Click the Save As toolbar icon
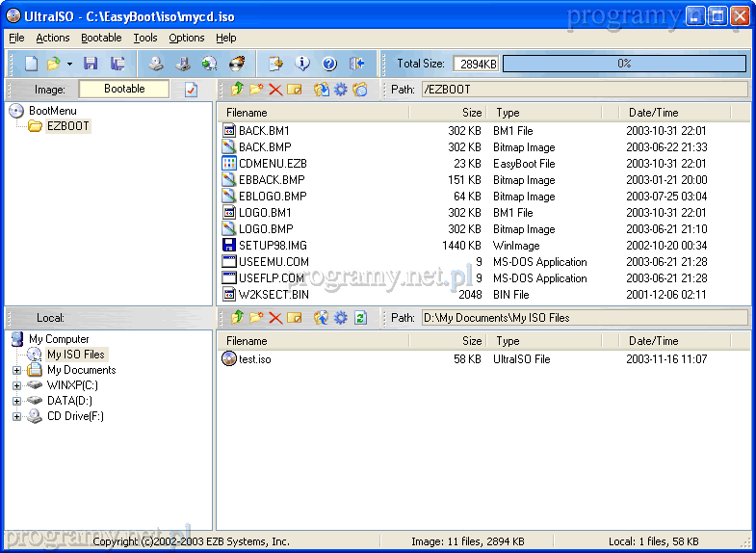 (x=117, y=64)
